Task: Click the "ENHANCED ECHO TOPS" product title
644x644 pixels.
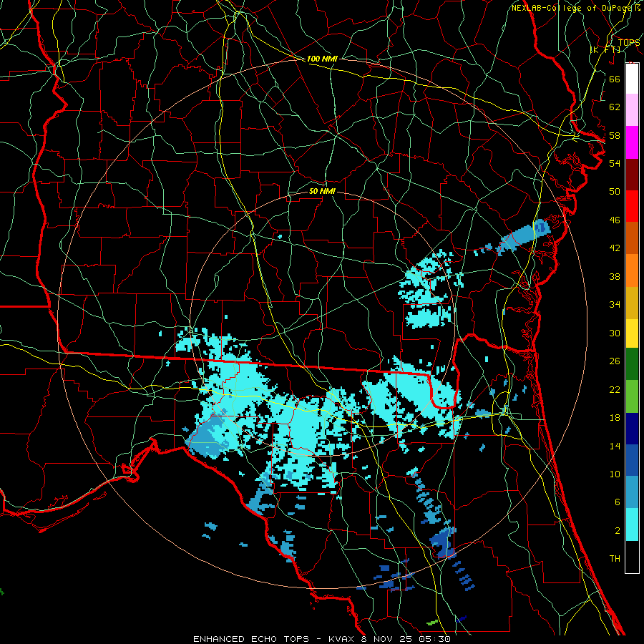Action: click(x=251, y=639)
